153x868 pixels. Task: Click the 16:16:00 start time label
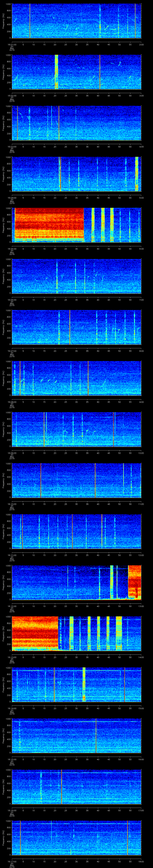[x=12, y=810]
